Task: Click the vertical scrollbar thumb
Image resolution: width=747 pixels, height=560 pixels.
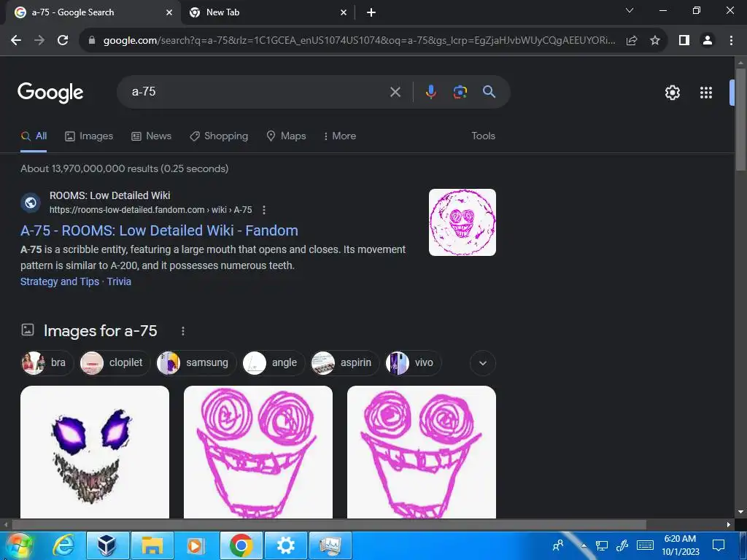Action: click(x=740, y=119)
